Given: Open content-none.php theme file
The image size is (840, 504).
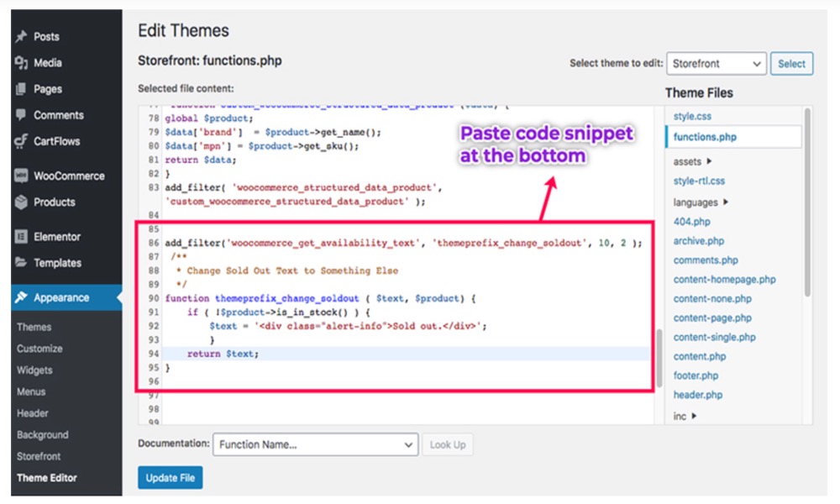Looking at the screenshot, I should click(712, 299).
